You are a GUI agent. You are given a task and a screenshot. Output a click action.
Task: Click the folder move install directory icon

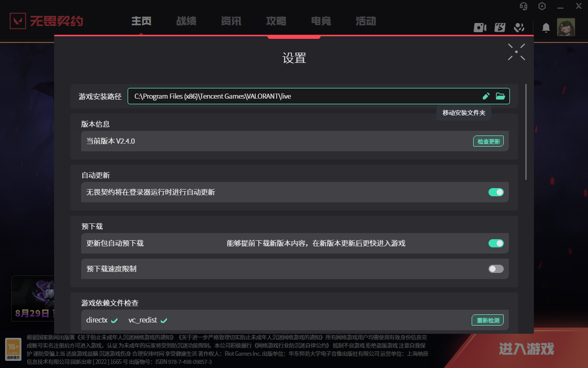pyautogui.click(x=500, y=96)
